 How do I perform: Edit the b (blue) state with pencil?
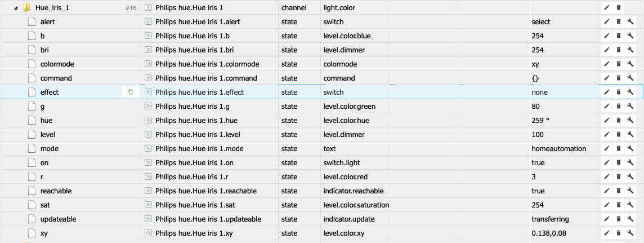click(x=607, y=36)
